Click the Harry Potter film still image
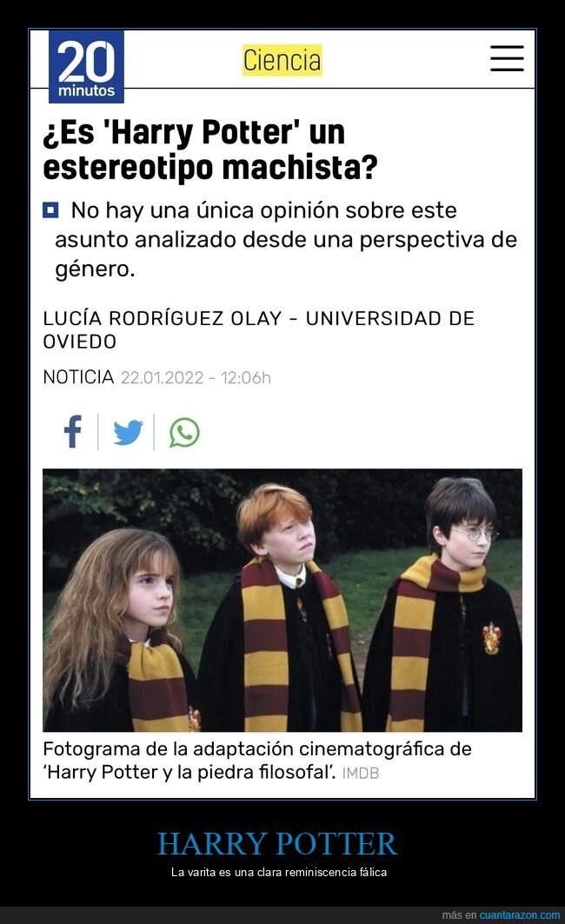This screenshot has height=924, width=565. coord(282,600)
